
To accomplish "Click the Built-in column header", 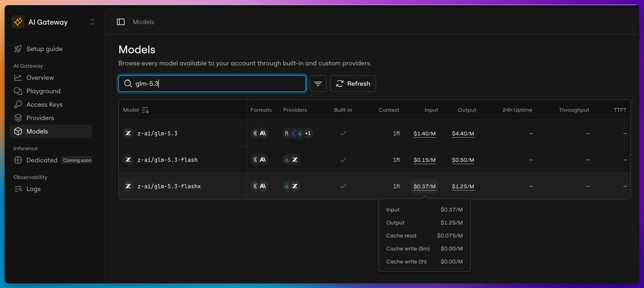I will point(343,110).
